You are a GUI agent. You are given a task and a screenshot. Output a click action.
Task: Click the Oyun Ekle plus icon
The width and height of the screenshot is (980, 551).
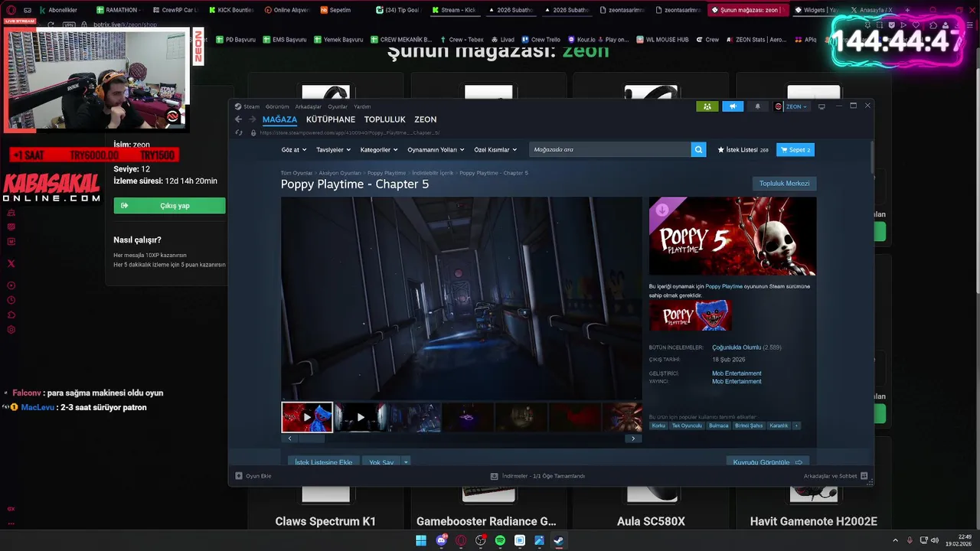pyautogui.click(x=239, y=476)
